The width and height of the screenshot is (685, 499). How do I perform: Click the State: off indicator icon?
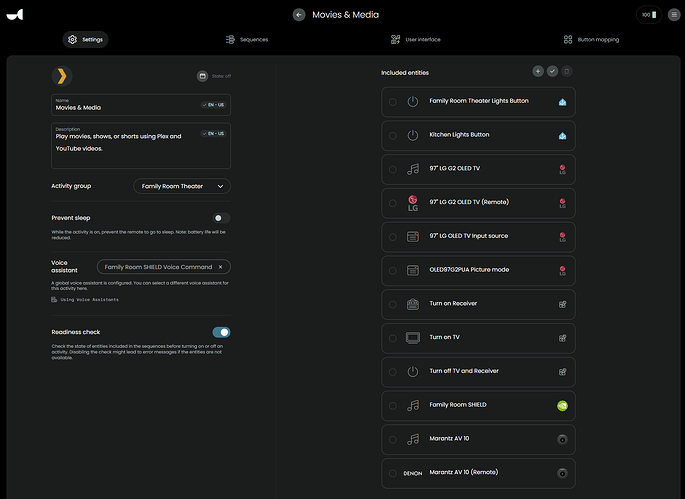tap(202, 76)
